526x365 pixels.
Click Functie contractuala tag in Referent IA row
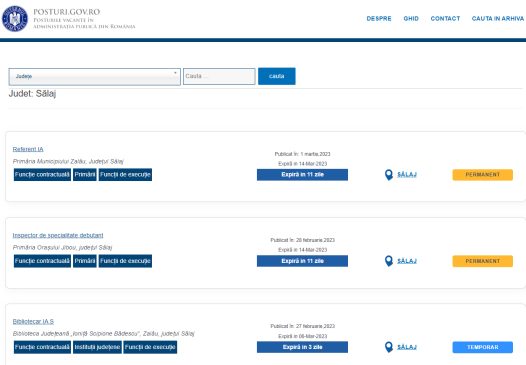pyautogui.click(x=42, y=174)
